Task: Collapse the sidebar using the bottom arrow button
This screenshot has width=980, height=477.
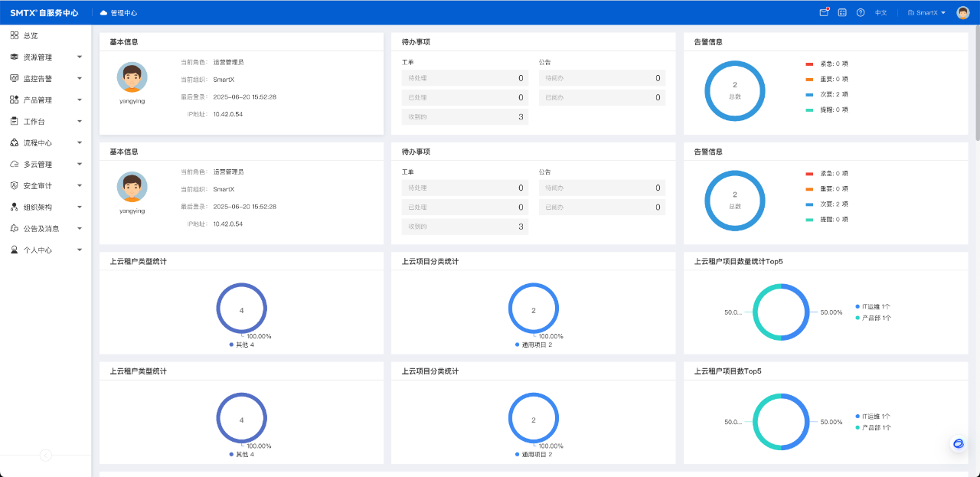Action: (x=45, y=456)
